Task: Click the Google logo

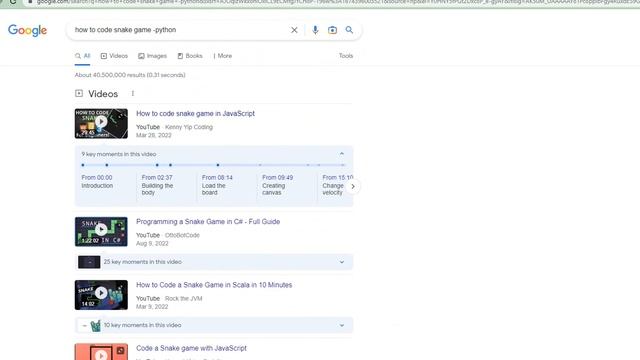Action: (27, 31)
